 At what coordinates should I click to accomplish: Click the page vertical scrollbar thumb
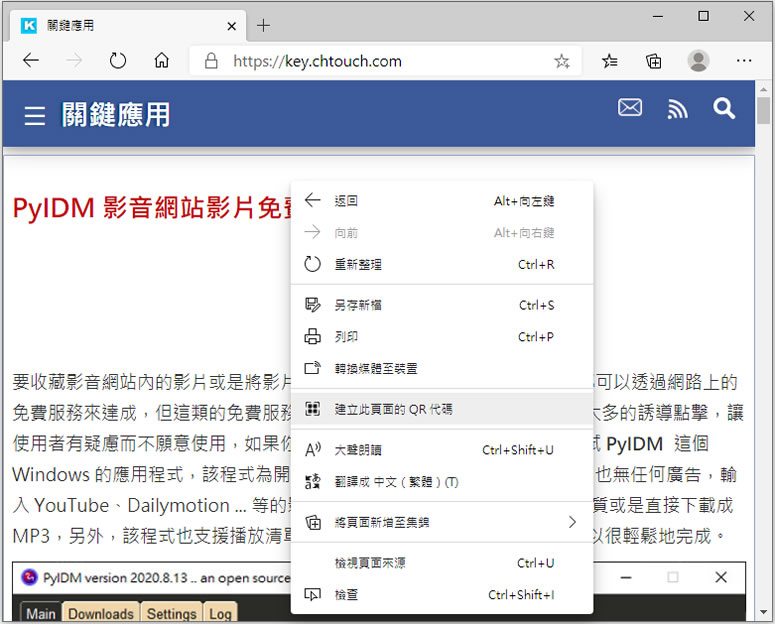(764, 111)
